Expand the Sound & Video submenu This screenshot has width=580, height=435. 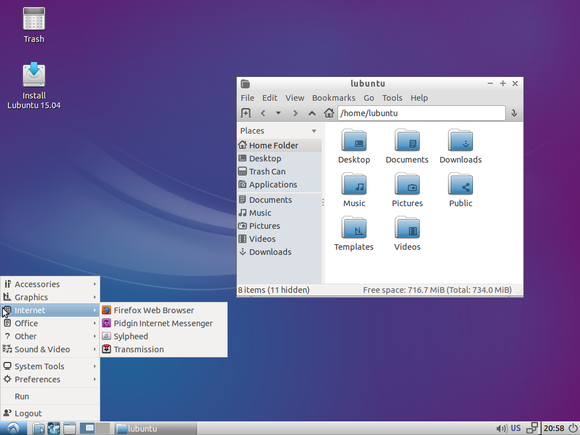tap(50, 349)
